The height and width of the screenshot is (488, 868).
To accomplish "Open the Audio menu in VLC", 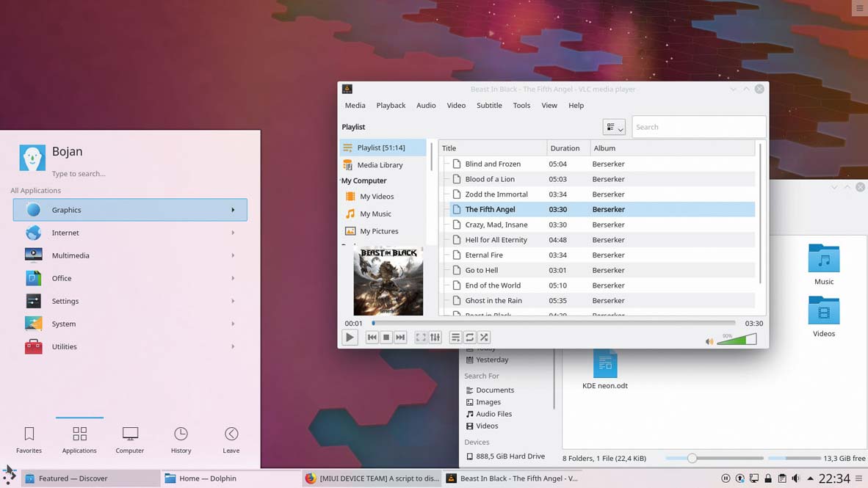I will pos(426,105).
